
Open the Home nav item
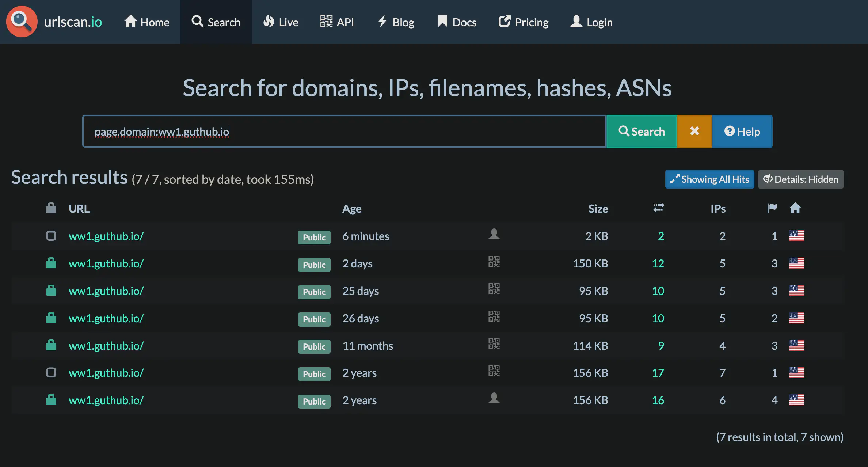click(147, 22)
